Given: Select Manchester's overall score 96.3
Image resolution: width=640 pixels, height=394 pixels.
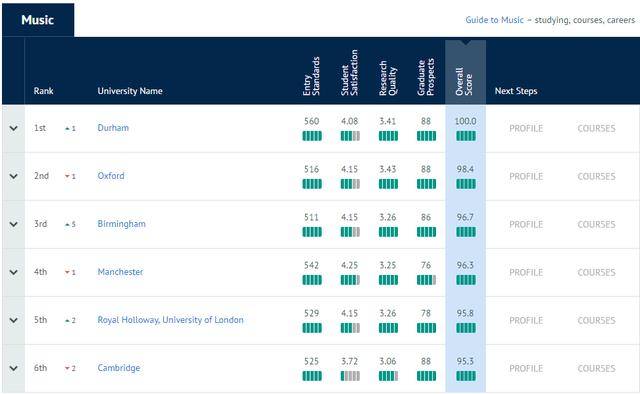Looking at the screenshot, I should point(465,265).
